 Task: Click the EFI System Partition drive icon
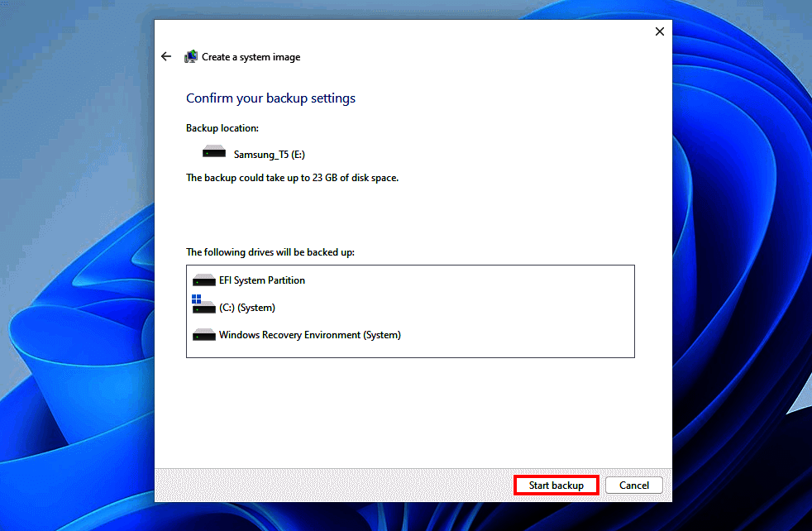pyautogui.click(x=203, y=280)
